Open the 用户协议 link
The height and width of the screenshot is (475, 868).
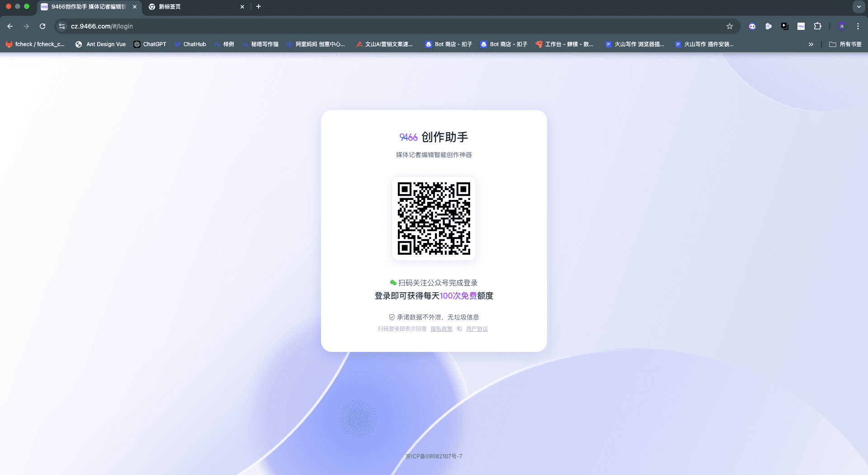[477, 329]
